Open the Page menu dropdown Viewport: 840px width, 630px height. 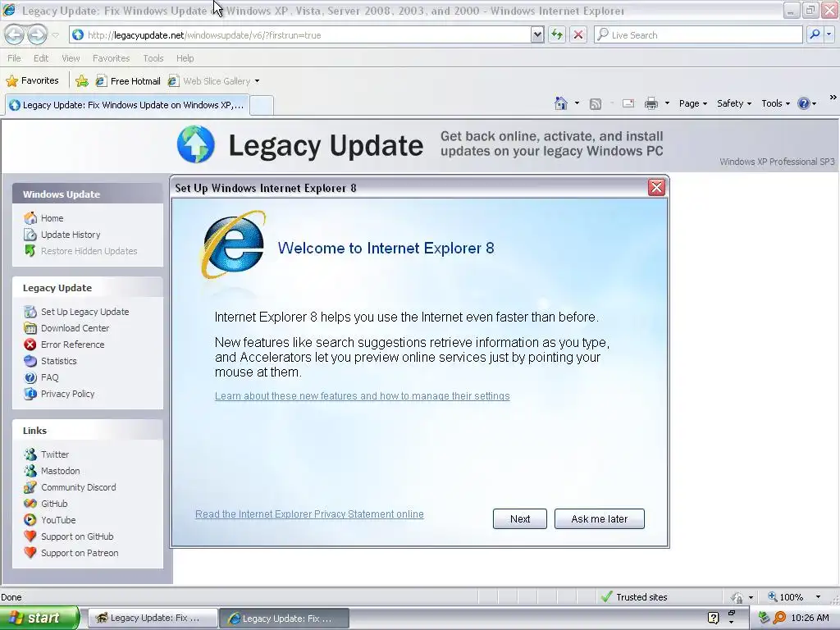click(693, 103)
